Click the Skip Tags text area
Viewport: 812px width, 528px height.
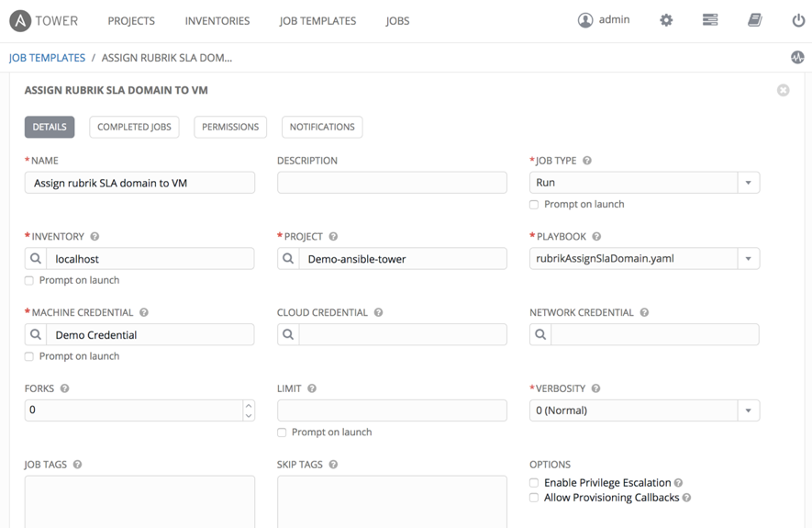392,501
